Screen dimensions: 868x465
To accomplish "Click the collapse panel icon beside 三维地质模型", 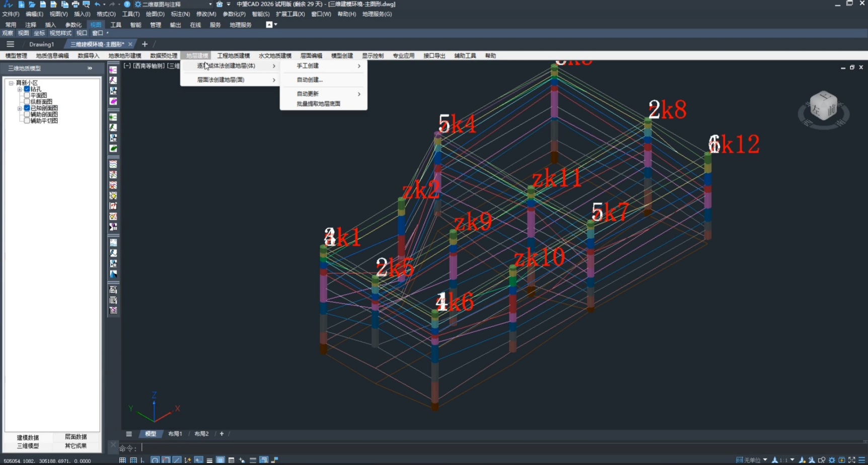I will (90, 68).
